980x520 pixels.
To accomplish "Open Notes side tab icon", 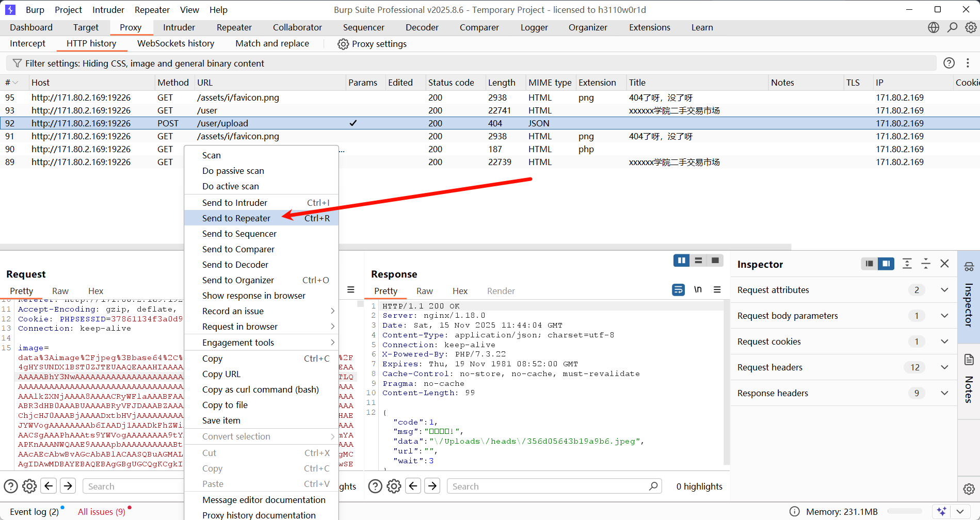I will (969, 360).
